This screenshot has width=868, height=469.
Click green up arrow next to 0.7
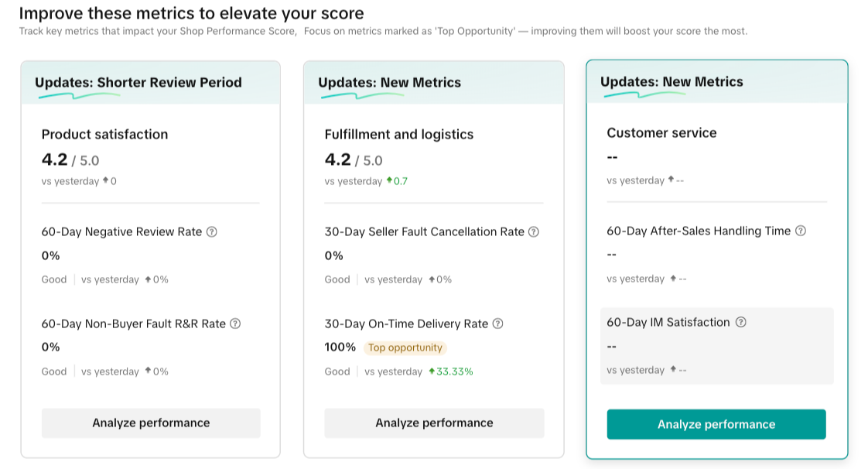(390, 181)
